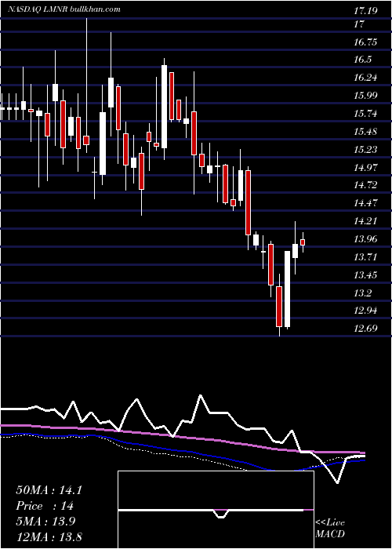Click the last small red candlestick
392x549 pixels.
pyautogui.click(x=303, y=242)
